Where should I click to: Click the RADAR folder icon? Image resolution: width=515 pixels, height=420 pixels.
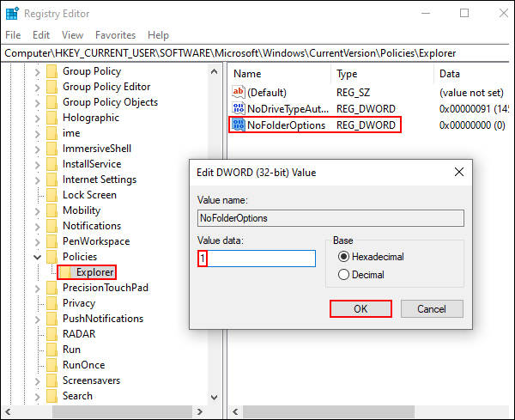tap(51, 334)
